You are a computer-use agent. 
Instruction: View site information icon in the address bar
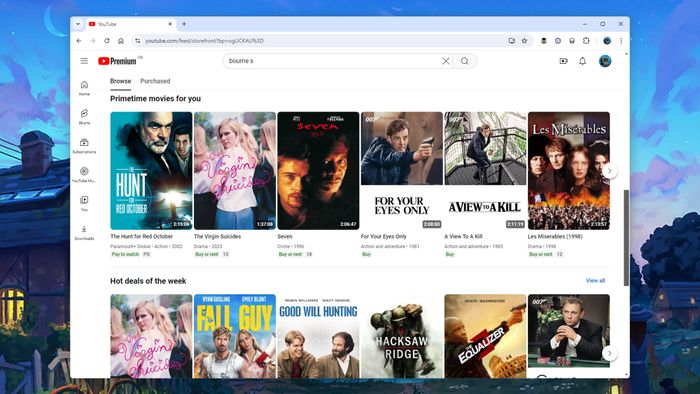pyautogui.click(x=138, y=41)
